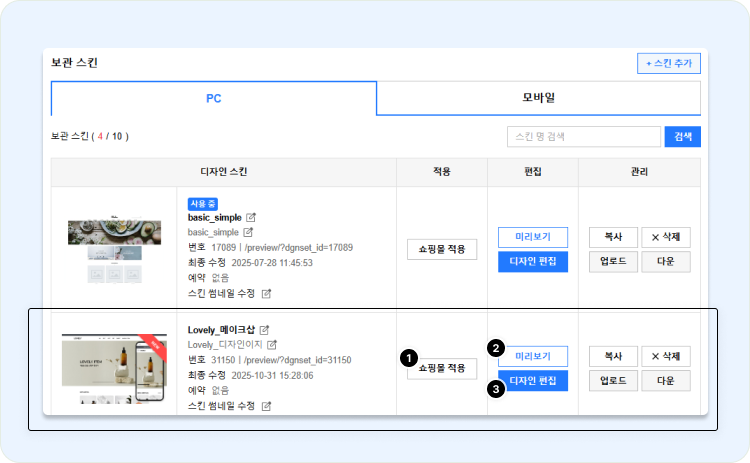Apply basic_simple skin with 쇼핑몰 적용
The image size is (750, 463).
(441, 250)
